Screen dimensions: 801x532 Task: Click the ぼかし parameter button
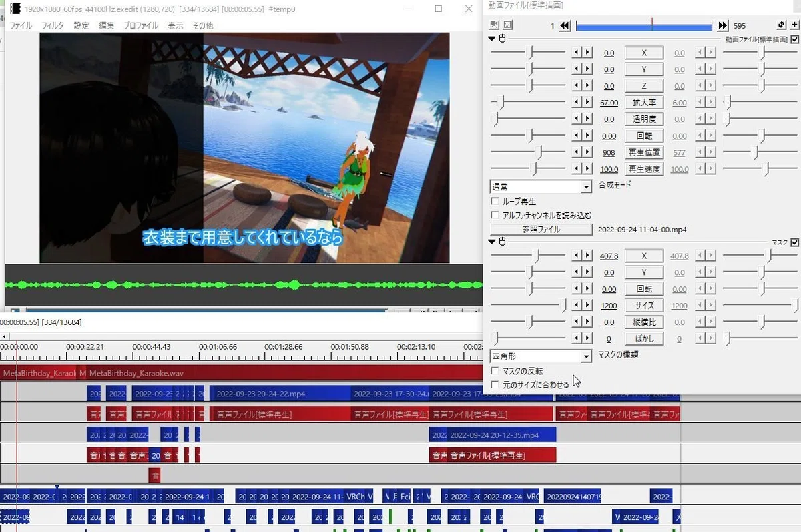[x=644, y=339]
